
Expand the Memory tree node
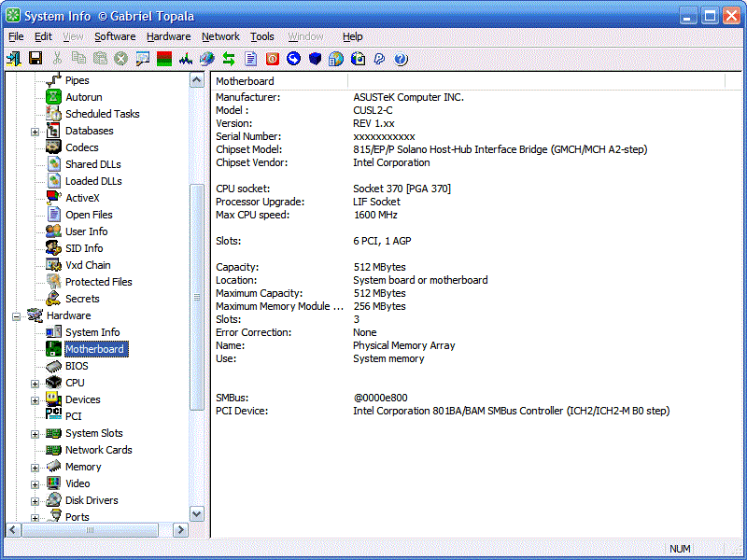click(x=35, y=468)
